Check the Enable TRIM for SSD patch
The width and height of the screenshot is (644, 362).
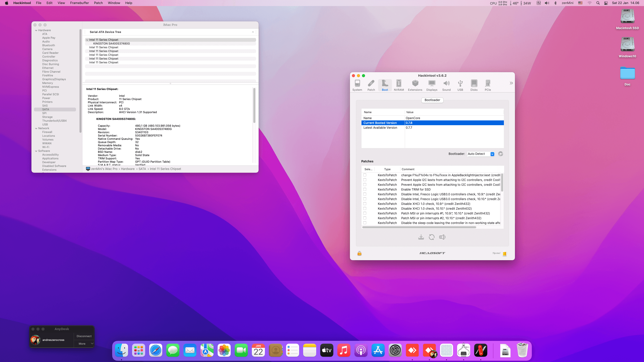click(x=365, y=189)
